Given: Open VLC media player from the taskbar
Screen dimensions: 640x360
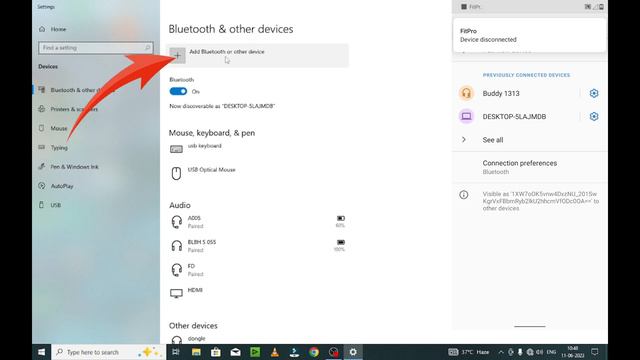Looking at the screenshot, I should click(275, 352).
